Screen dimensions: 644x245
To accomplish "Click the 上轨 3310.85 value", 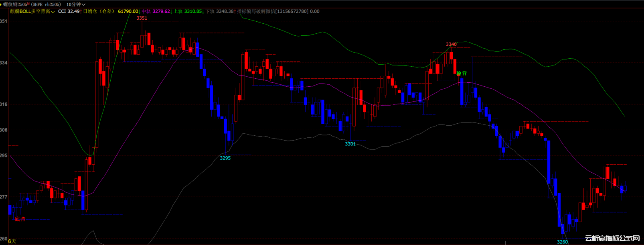I will pos(188,11).
